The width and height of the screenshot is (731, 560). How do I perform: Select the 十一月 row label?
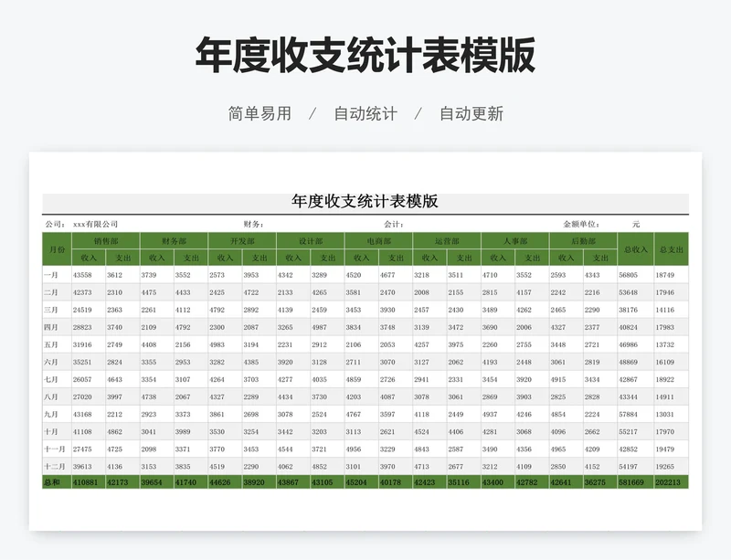click(x=55, y=449)
